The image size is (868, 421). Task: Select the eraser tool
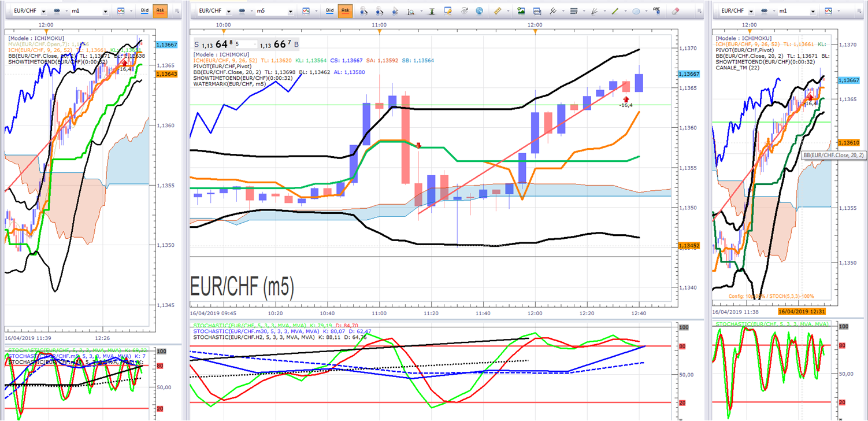coord(676,11)
